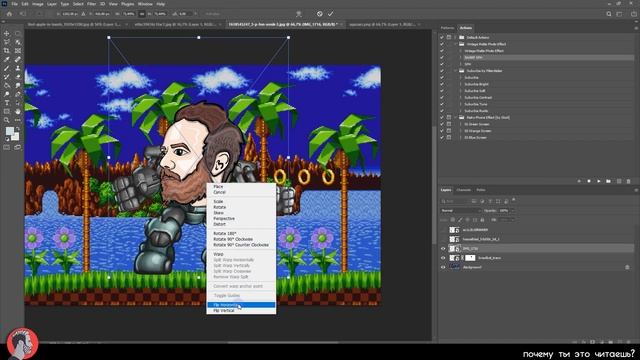The width and height of the screenshot is (640, 360).
Task: Create new action set folder icon
Action: click(608, 181)
